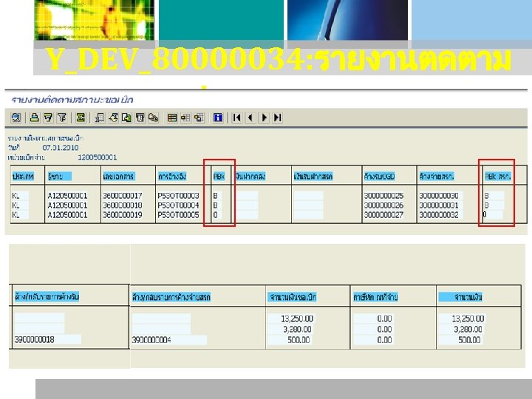Click the set filter funnel icon
Screen dimensions: 532x399
62,117
